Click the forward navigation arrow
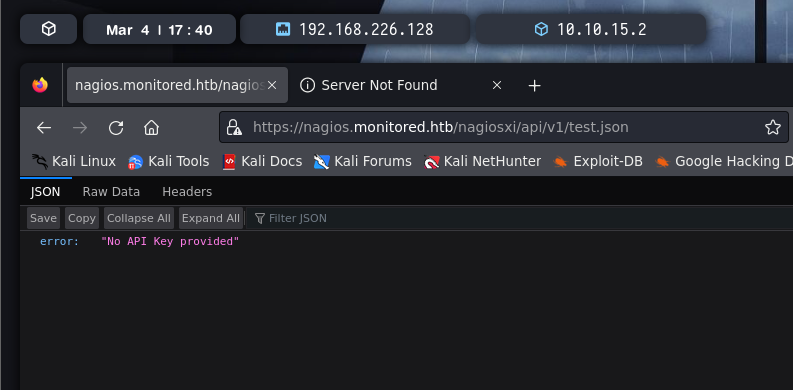The height and width of the screenshot is (390, 793). [x=80, y=127]
